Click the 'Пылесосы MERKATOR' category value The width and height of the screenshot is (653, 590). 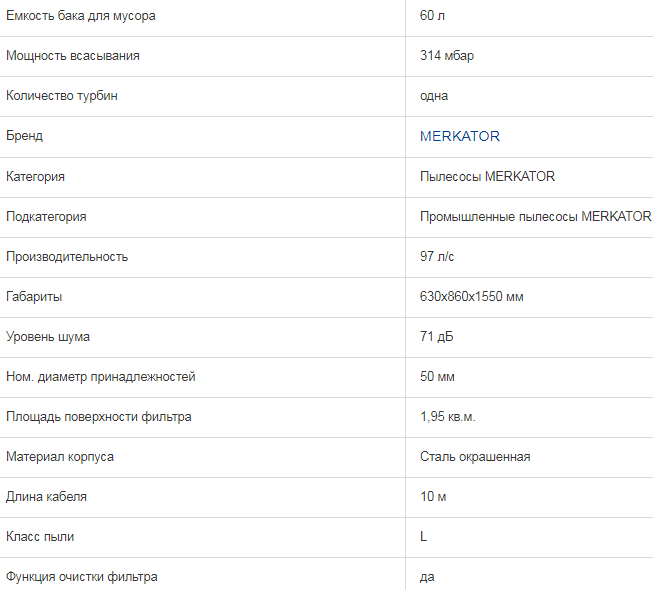(x=487, y=176)
